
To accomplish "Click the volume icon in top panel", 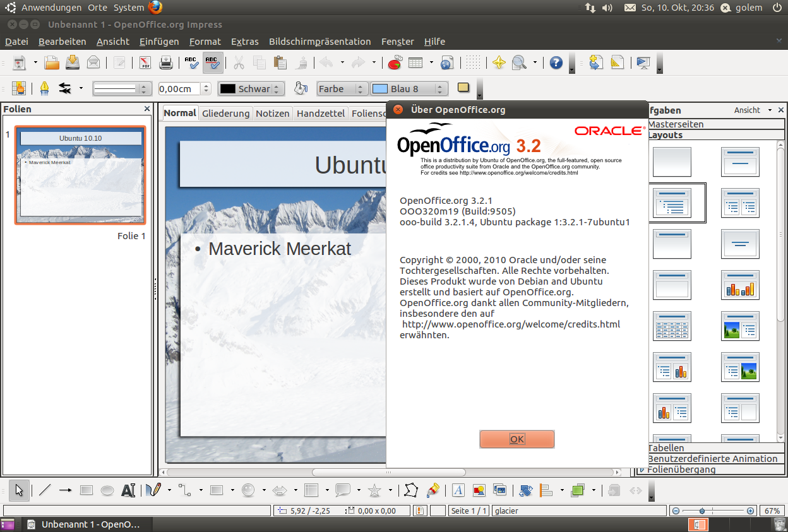I will [x=607, y=8].
